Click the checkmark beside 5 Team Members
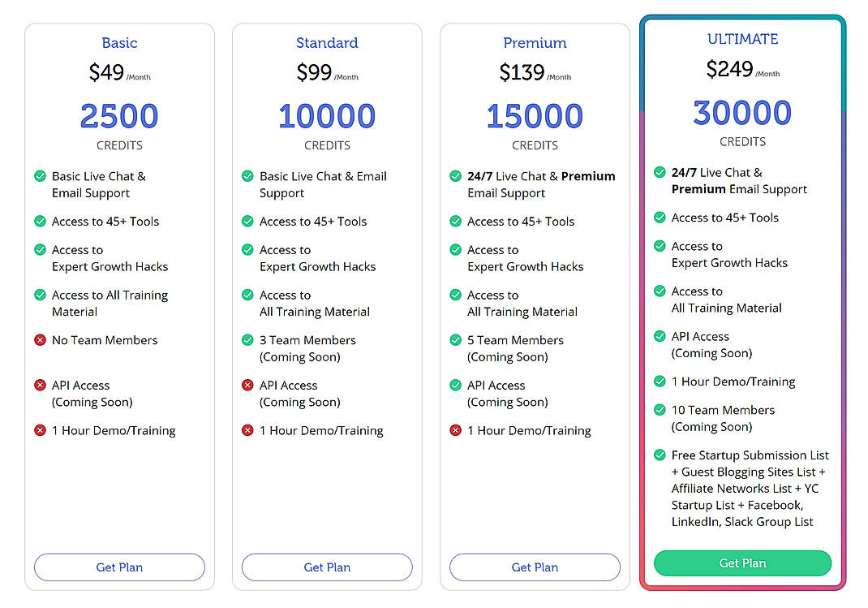Image resolution: width=868 pixels, height=608 pixels. click(455, 340)
